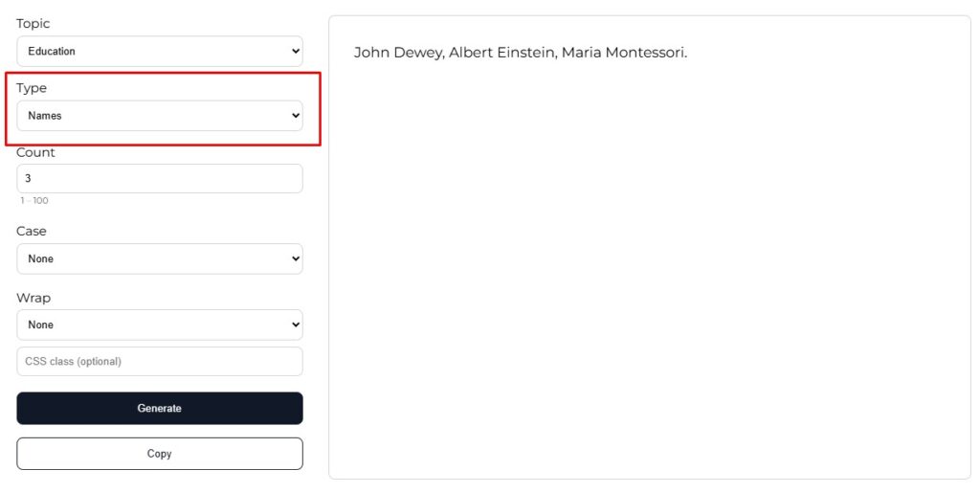Click the Wrap field label

click(x=33, y=298)
